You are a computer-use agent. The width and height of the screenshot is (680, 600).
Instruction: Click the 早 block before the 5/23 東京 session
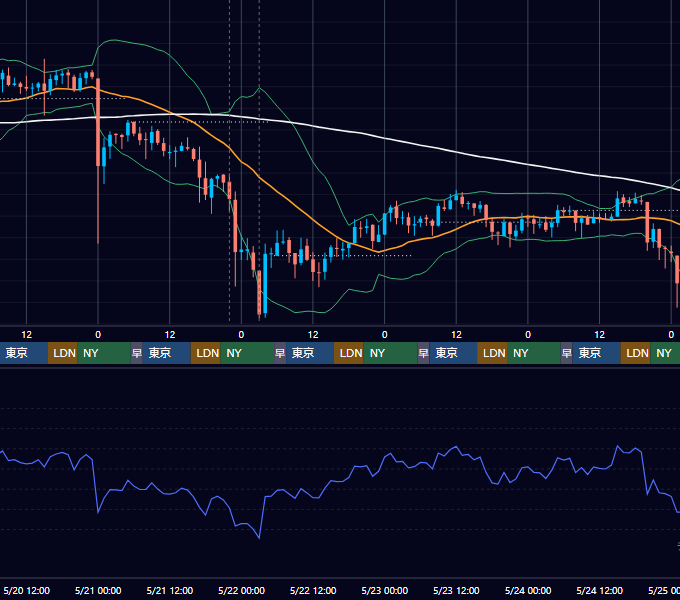pyautogui.click(x=423, y=353)
